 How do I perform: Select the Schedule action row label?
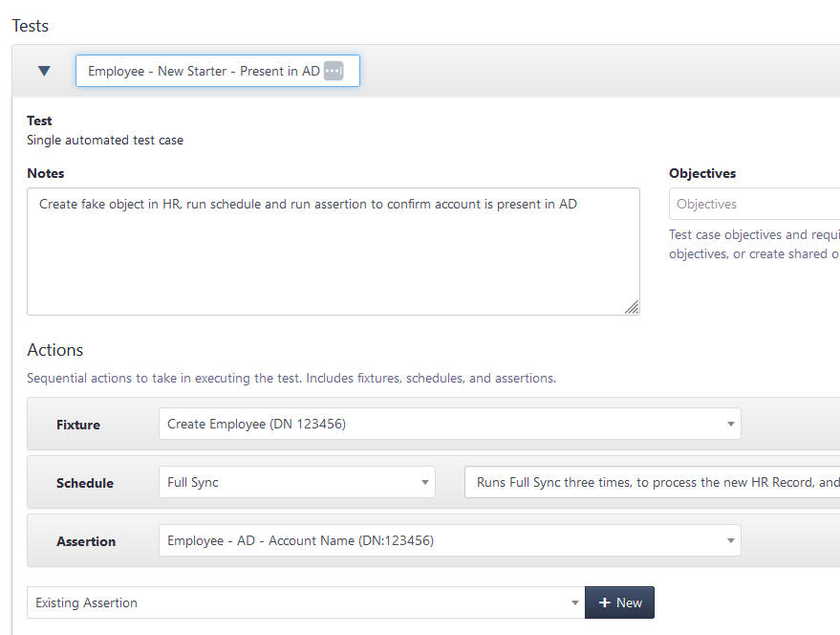(85, 483)
